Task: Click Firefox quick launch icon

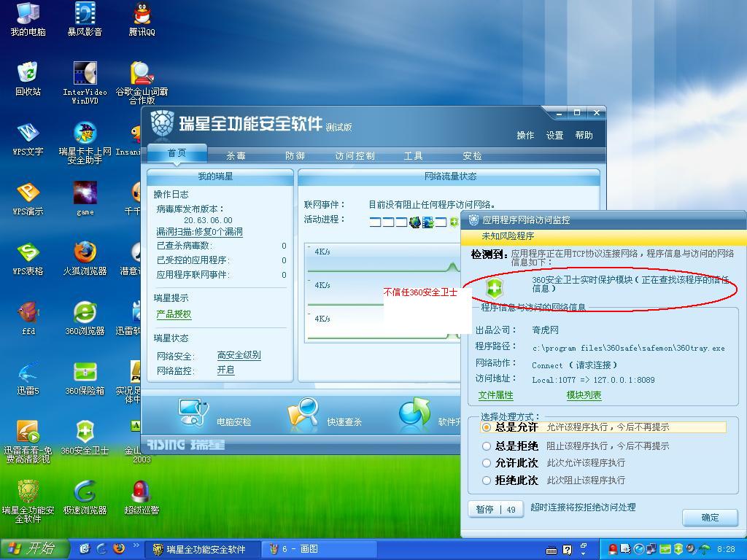Action: (x=119, y=549)
